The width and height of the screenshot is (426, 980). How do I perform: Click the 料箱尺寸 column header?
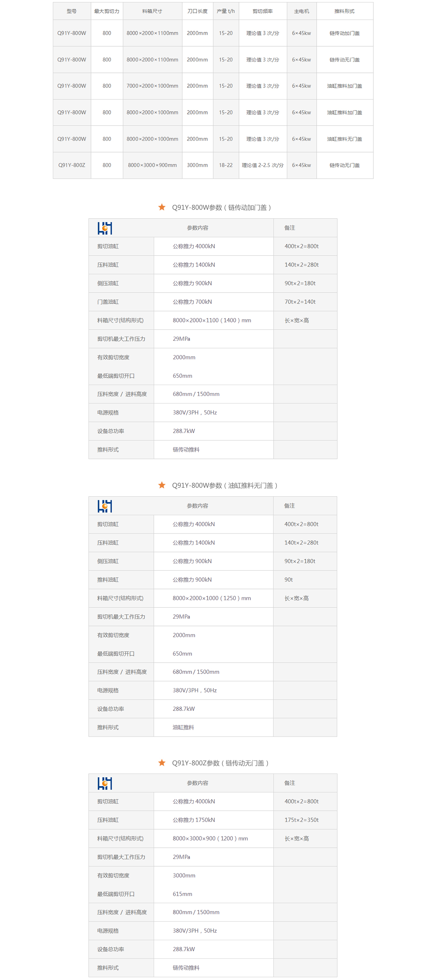click(152, 11)
